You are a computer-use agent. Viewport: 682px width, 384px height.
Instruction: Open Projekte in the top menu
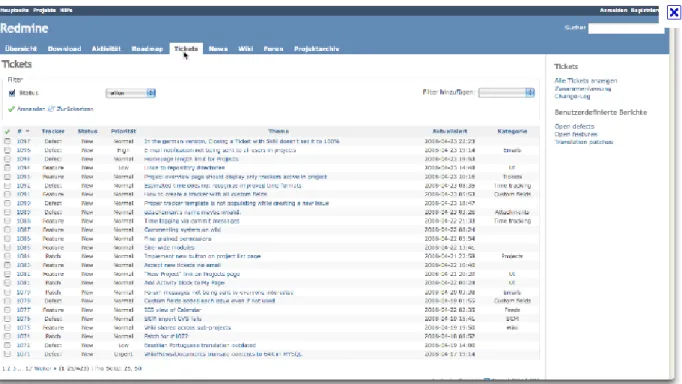tap(44, 10)
